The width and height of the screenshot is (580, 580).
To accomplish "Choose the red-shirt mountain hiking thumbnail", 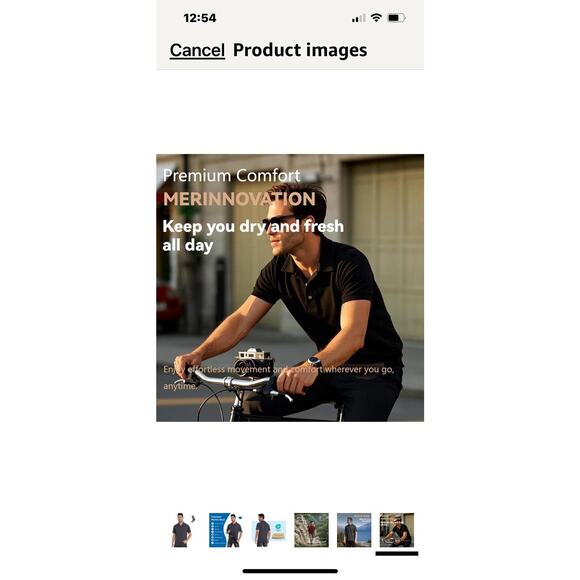I will point(311,530).
